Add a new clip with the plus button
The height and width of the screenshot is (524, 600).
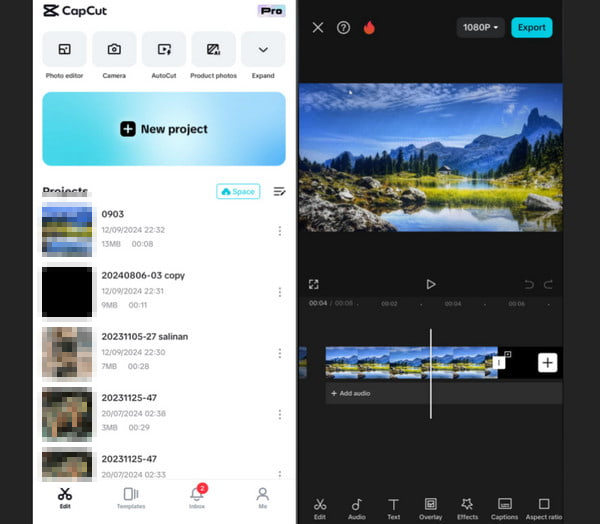548,362
